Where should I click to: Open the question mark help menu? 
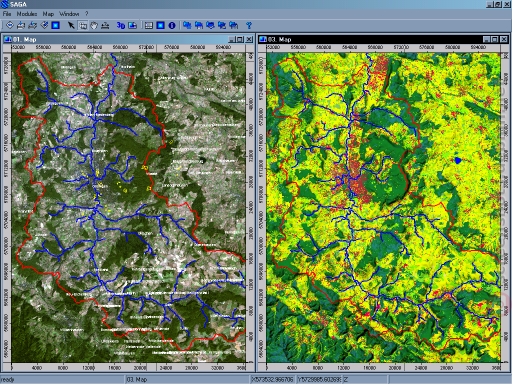click(87, 14)
